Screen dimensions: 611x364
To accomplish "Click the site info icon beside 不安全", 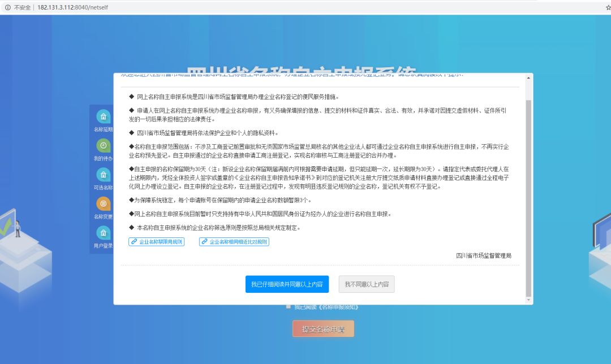I will (7, 7).
